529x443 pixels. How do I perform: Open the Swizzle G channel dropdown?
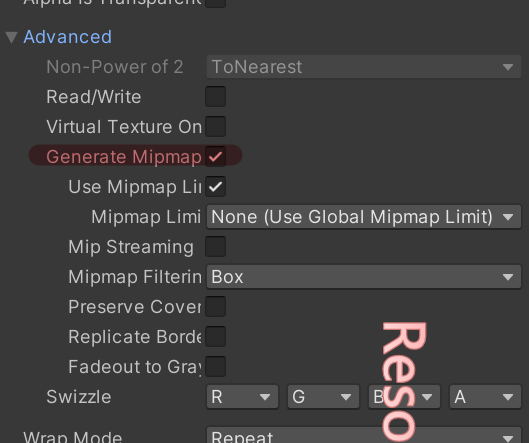coord(323,397)
